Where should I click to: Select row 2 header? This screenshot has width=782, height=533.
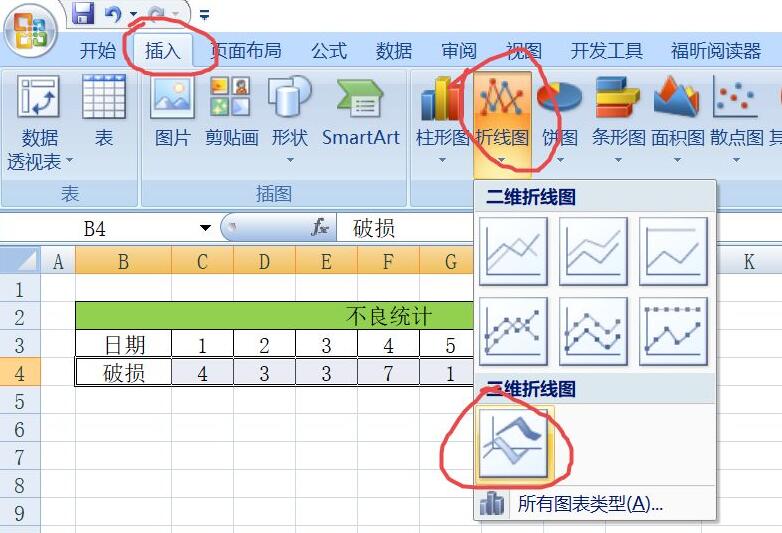point(20,316)
